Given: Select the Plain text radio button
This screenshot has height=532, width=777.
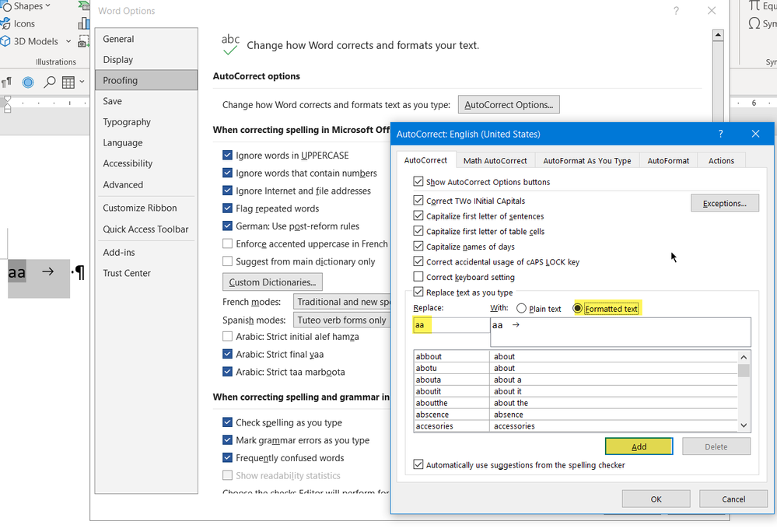Looking at the screenshot, I should coord(521,309).
